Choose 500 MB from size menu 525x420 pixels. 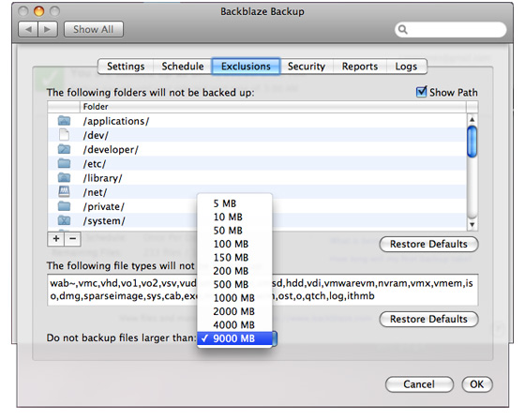pyautogui.click(x=234, y=284)
